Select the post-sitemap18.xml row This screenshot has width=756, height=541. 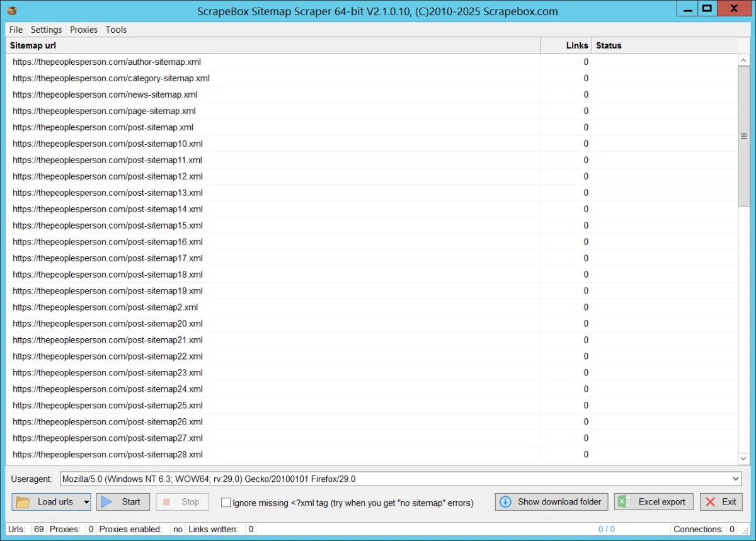pos(372,275)
